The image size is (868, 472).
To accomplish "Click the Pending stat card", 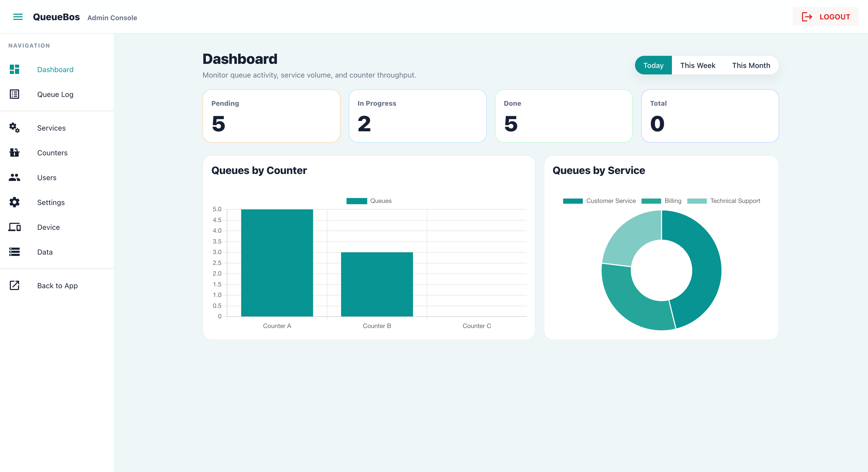I will [x=271, y=116].
